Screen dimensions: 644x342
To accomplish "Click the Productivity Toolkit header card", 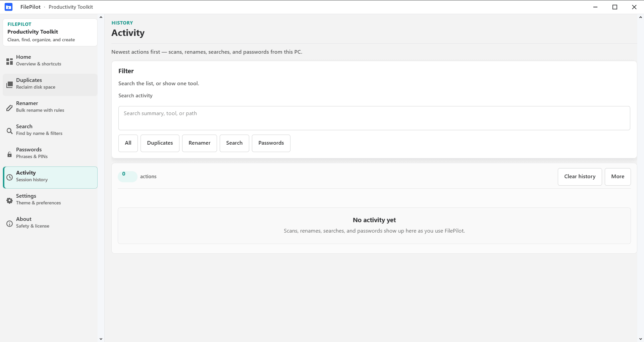I will point(50,32).
